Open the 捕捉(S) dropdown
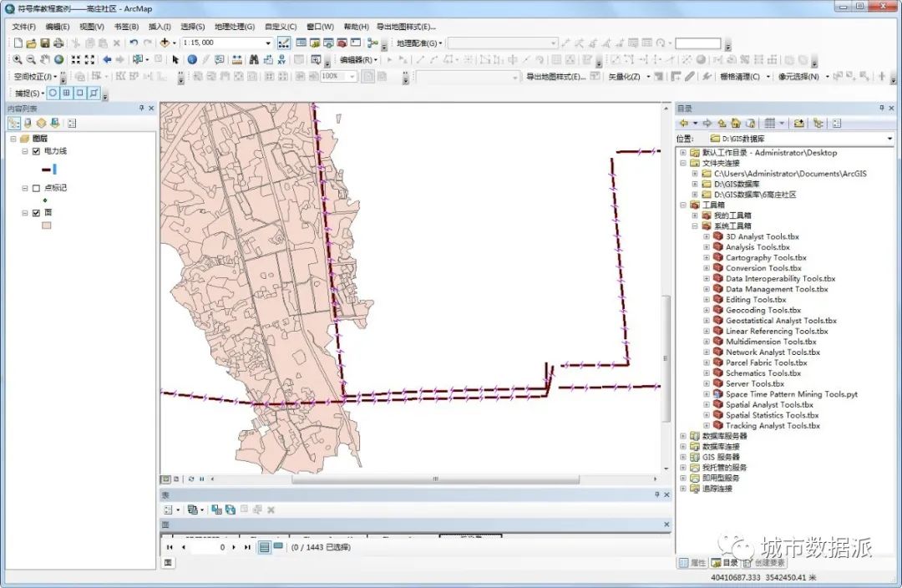The height and width of the screenshot is (588, 902). (29, 93)
